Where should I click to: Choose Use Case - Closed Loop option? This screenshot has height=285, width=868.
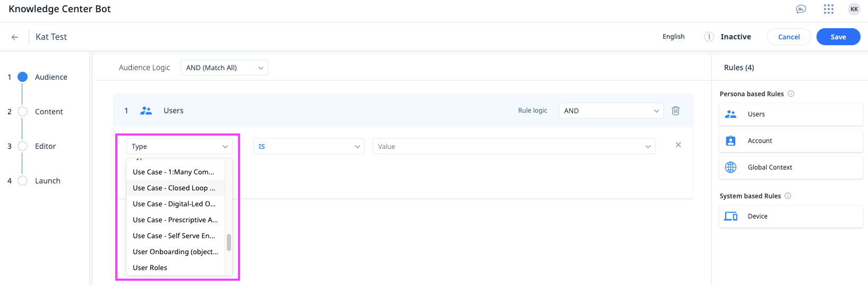pos(176,188)
